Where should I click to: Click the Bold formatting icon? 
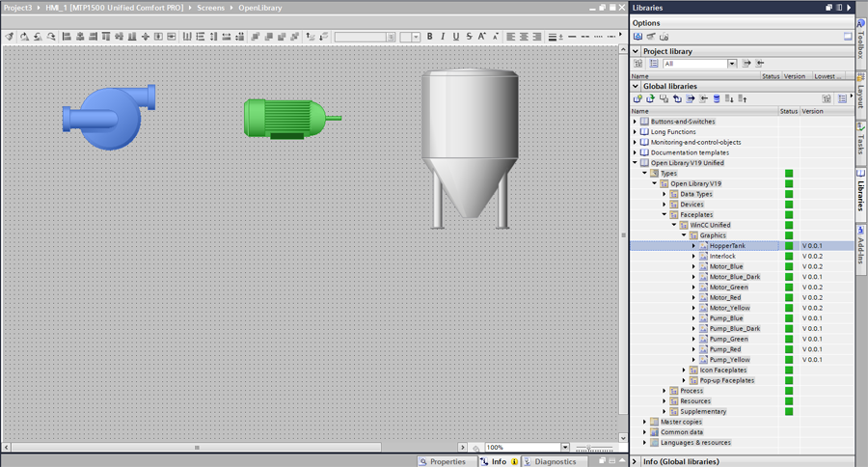[x=430, y=37]
